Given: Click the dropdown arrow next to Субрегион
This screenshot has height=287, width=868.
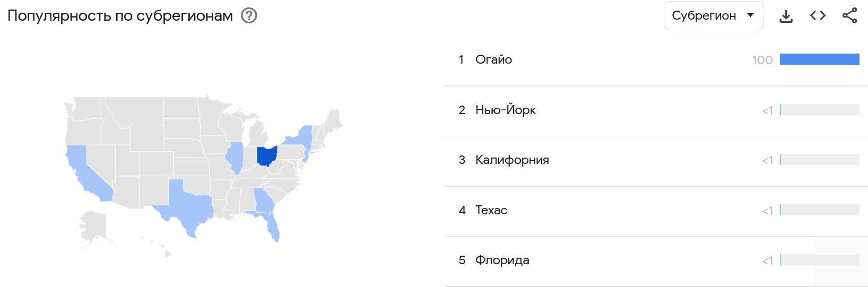Looking at the screenshot, I should 750,15.
